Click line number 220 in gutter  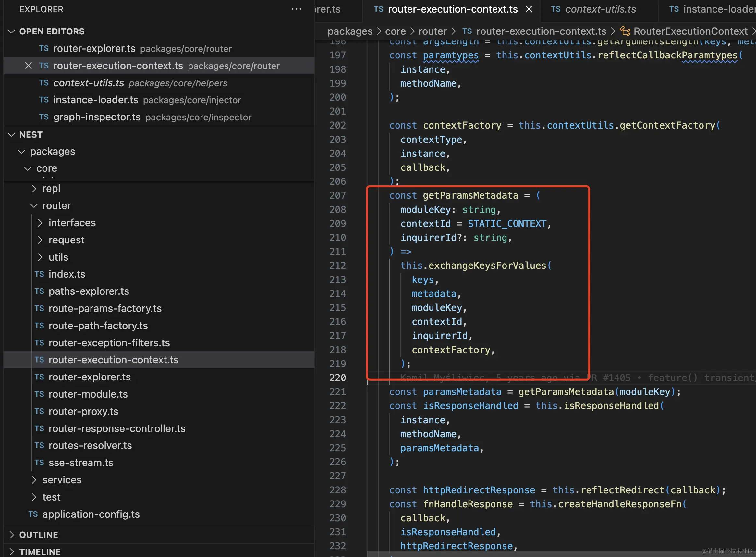point(337,378)
